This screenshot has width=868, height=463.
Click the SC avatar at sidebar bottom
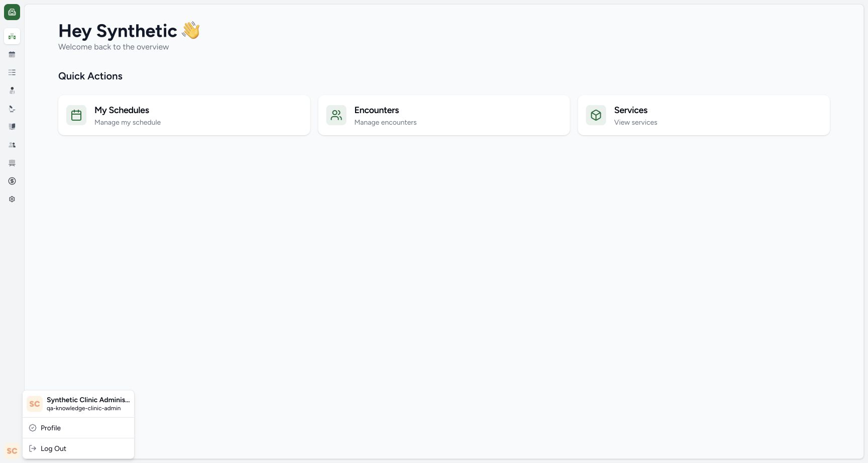12,451
